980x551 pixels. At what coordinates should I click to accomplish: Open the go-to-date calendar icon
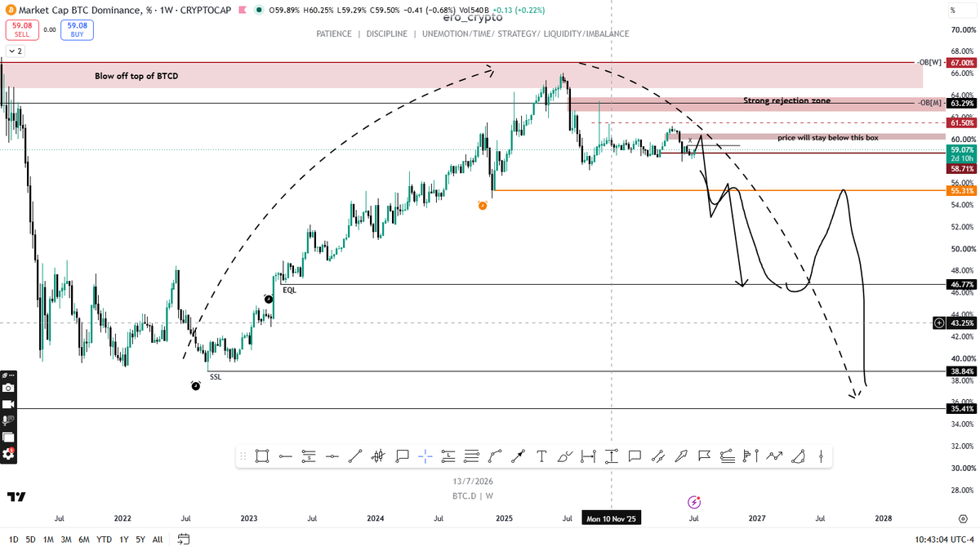(184, 539)
